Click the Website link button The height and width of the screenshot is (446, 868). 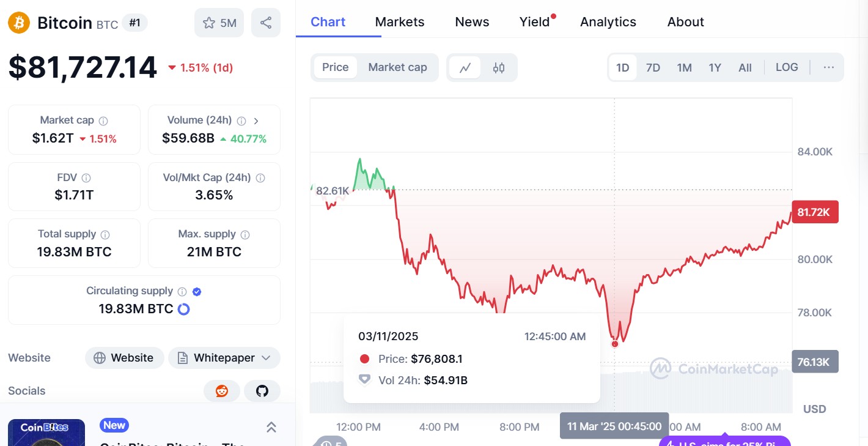pyautogui.click(x=124, y=358)
